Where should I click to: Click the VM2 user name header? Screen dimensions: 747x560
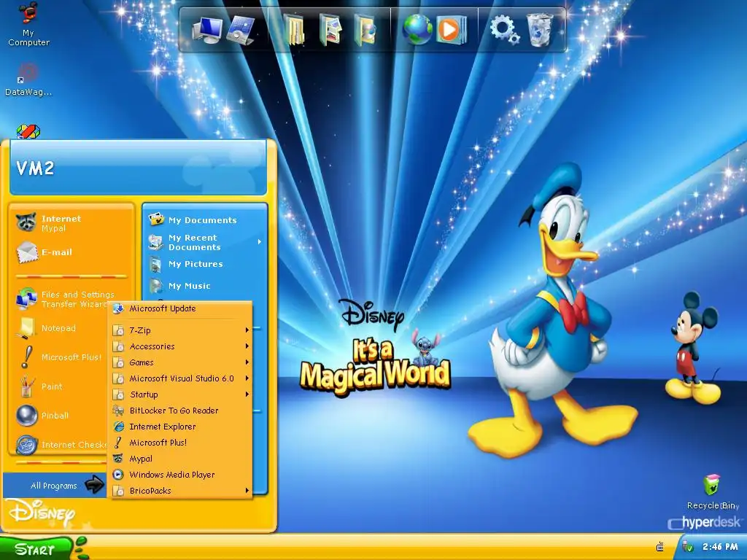[35, 168]
